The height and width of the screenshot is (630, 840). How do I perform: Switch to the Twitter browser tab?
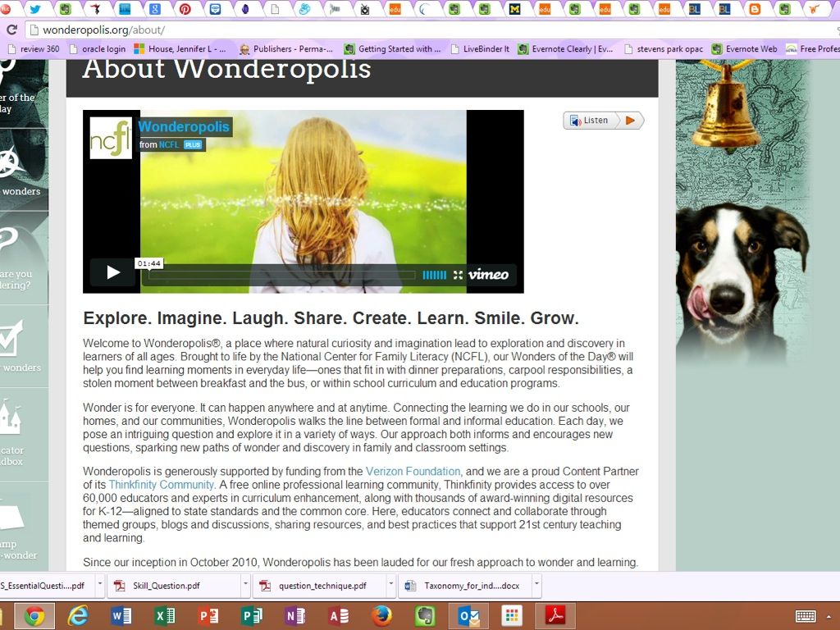[x=34, y=10]
